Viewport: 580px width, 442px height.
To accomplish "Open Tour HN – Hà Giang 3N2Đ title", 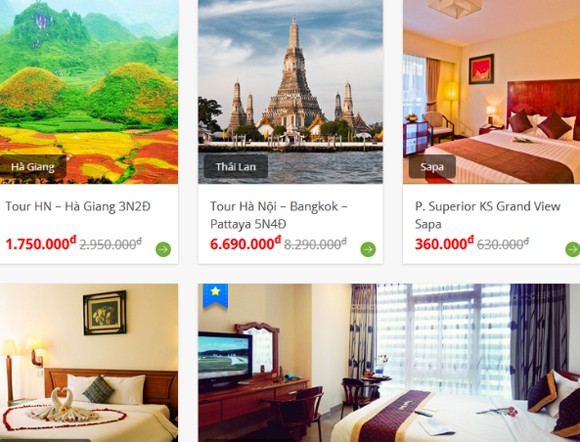I will pyautogui.click(x=78, y=206).
